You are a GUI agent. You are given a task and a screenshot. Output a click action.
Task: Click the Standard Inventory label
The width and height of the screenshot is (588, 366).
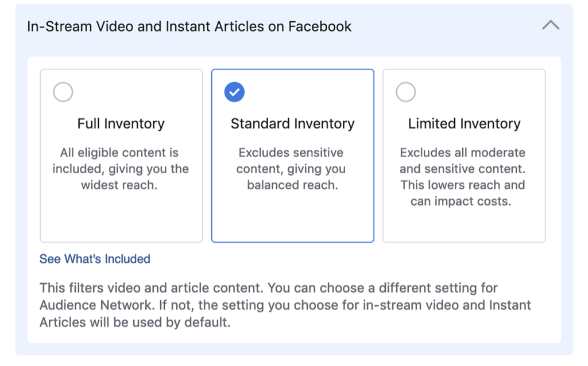(x=292, y=123)
